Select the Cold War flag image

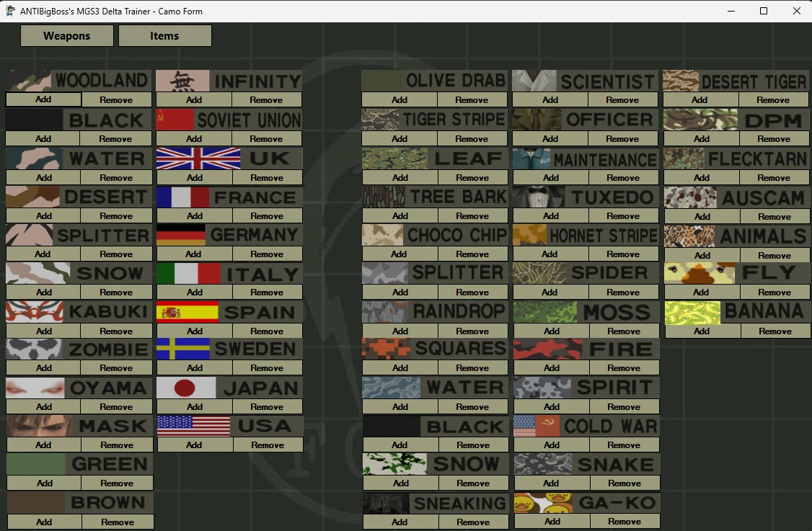pyautogui.click(x=537, y=426)
